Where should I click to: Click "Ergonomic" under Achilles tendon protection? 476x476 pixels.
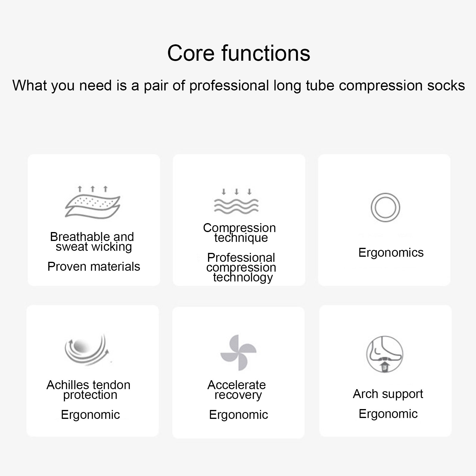pos(90,414)
